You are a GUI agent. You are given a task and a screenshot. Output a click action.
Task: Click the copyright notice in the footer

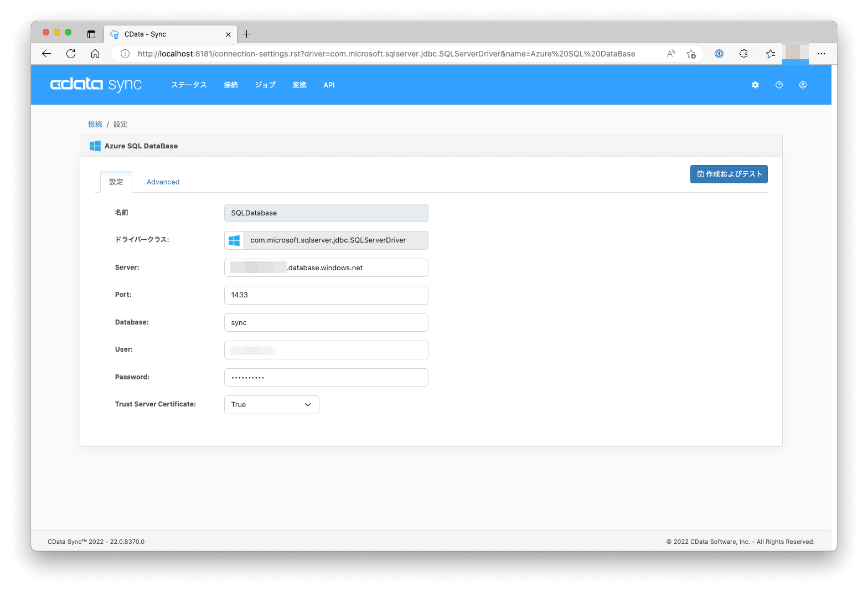click(x=740, y=542)
